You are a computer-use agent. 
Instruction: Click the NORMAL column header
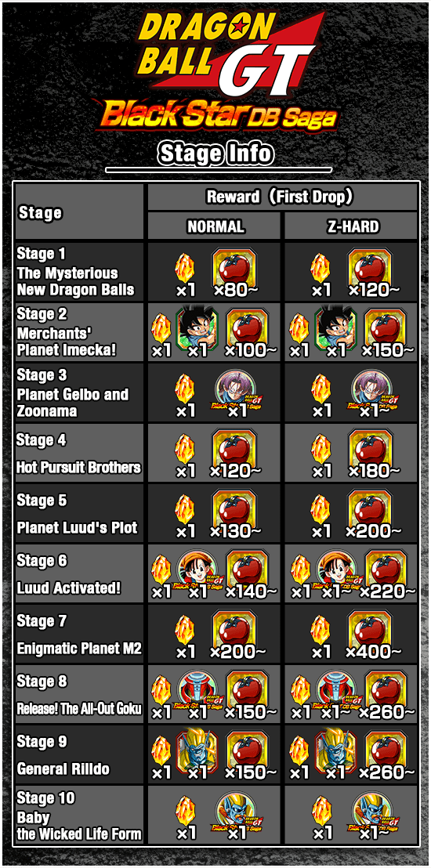click(215, 226)
